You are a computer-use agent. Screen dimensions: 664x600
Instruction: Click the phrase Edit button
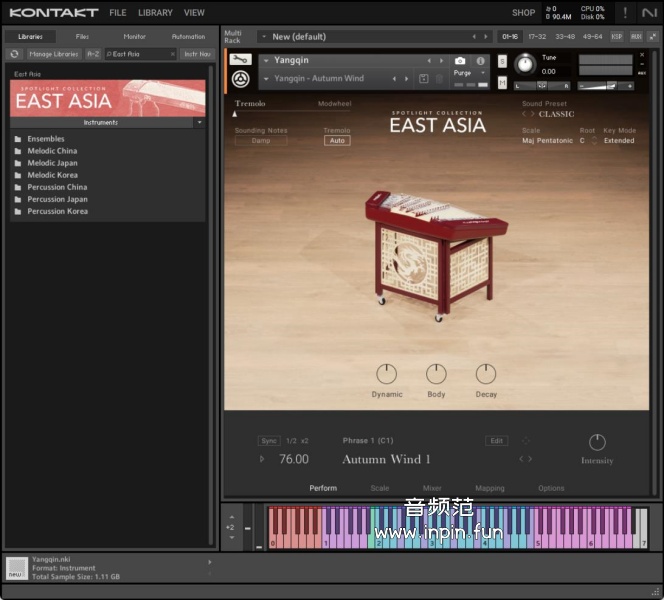pyautogui.click(x=496, y=441)
